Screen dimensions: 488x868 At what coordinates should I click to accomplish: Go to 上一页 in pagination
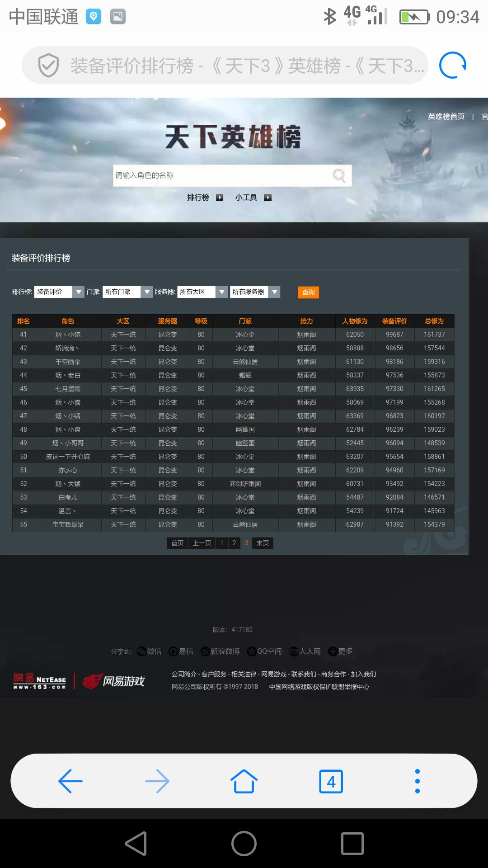point(202,543)
